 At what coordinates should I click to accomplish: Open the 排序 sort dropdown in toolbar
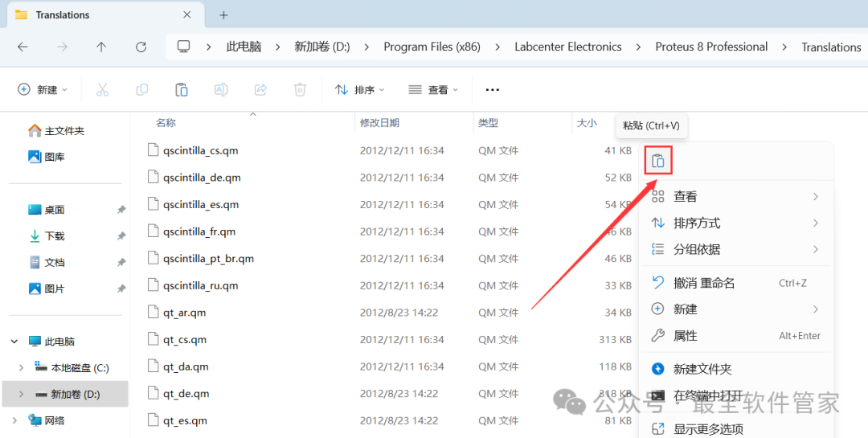coord(360,90)
